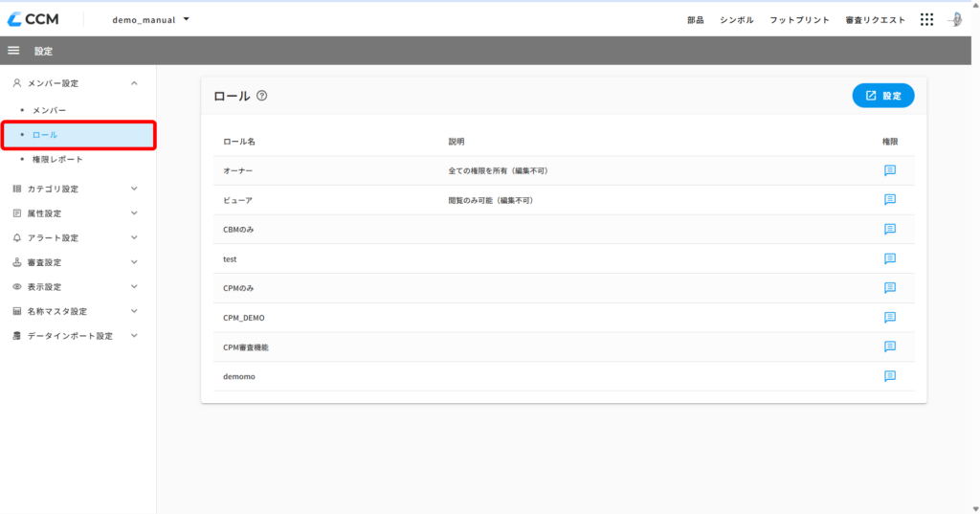Select the CPMのみ role name
Viewport: 980px width, 514px height.
point(238,288)
